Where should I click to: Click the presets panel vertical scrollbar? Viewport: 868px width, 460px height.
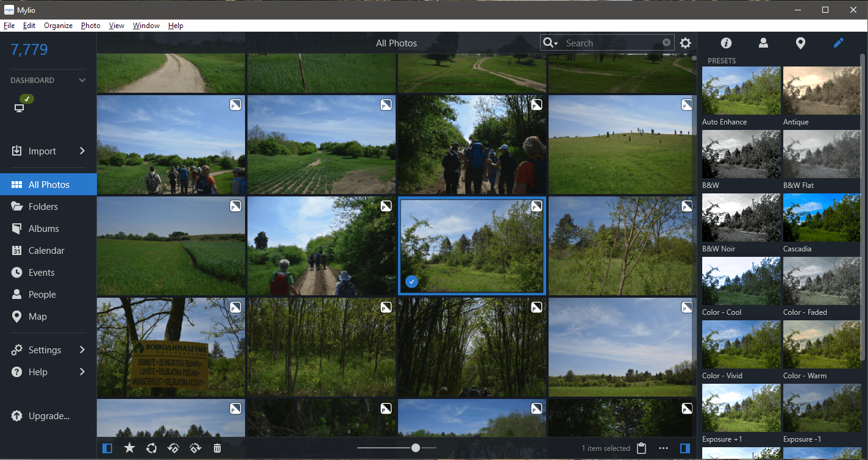pos(863,207)
